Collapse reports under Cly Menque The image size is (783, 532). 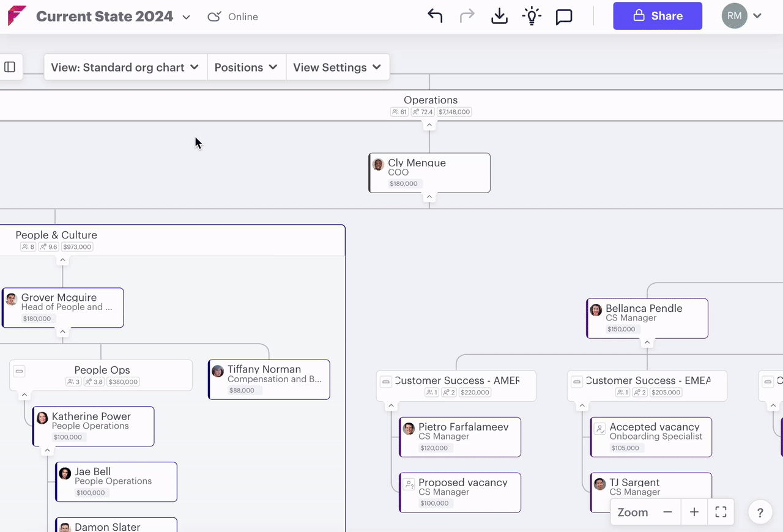click(x=429, y=197)
